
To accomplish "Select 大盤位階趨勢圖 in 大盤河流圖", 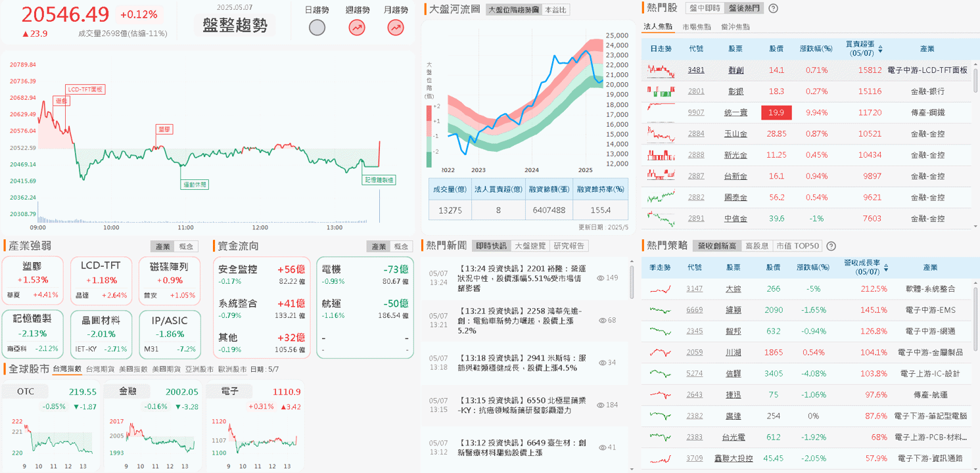I will 513,10.
